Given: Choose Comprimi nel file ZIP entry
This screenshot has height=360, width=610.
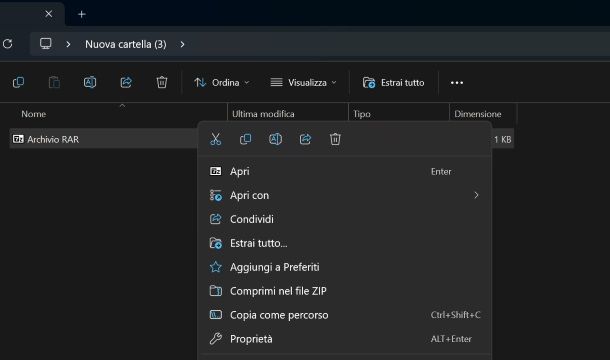Looking at the screenshot, I should [x=345, y=291].
